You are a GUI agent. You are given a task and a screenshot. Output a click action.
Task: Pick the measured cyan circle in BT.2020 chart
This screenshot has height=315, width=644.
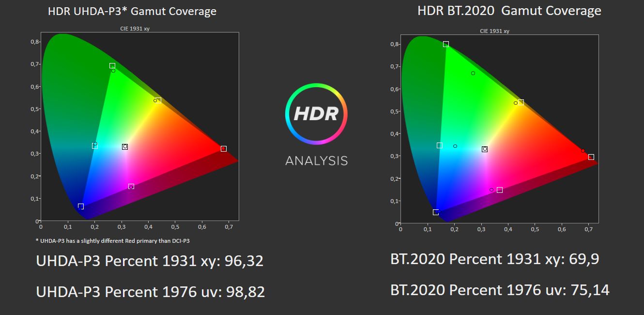[x=455, y=146]
